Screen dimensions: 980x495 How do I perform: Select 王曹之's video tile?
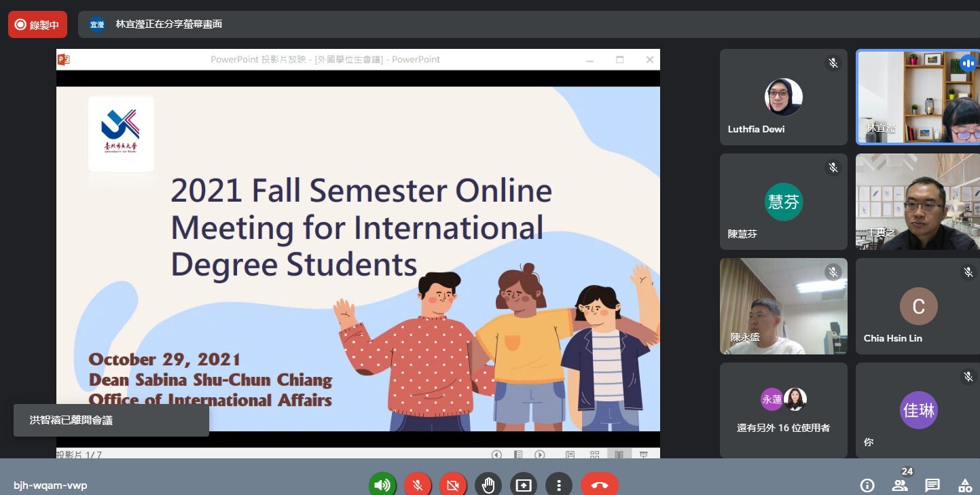coord(918,202)
